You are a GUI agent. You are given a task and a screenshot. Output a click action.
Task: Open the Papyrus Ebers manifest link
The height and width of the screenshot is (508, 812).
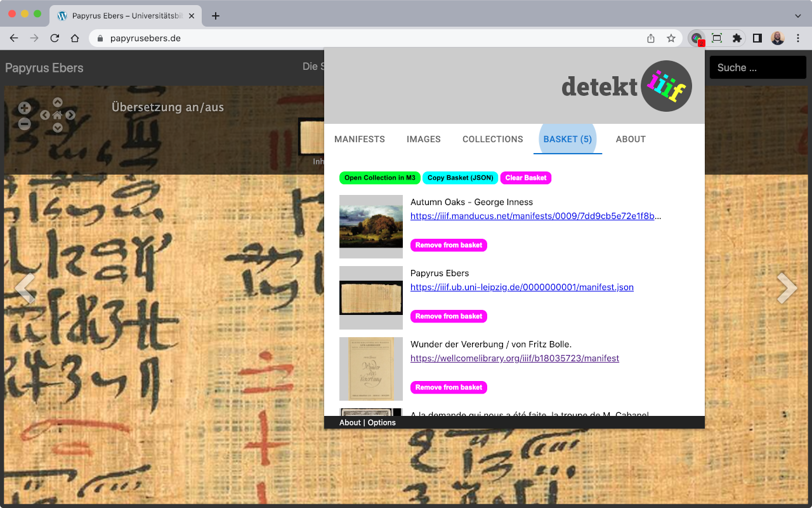pos(521,287)
